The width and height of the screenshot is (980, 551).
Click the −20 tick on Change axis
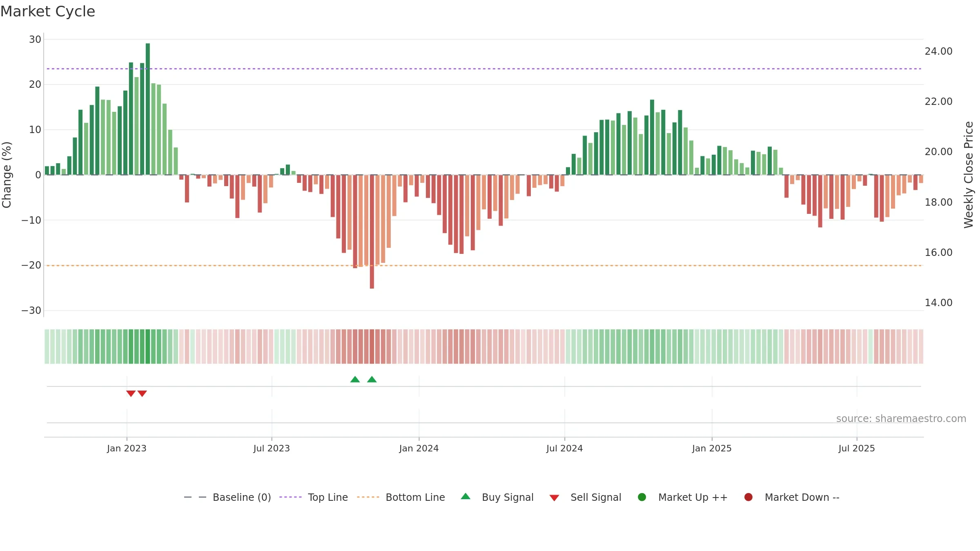pos(31,265)
